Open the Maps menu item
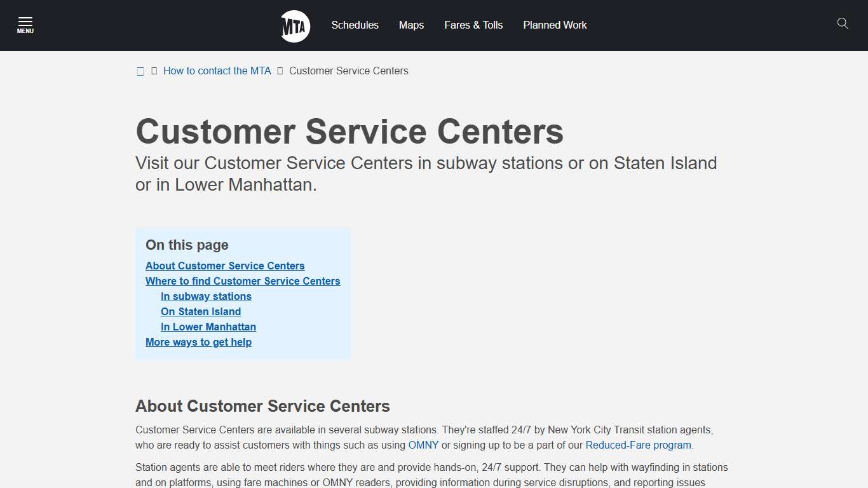The width and height of the screenshot is (868, 488). 410,25
